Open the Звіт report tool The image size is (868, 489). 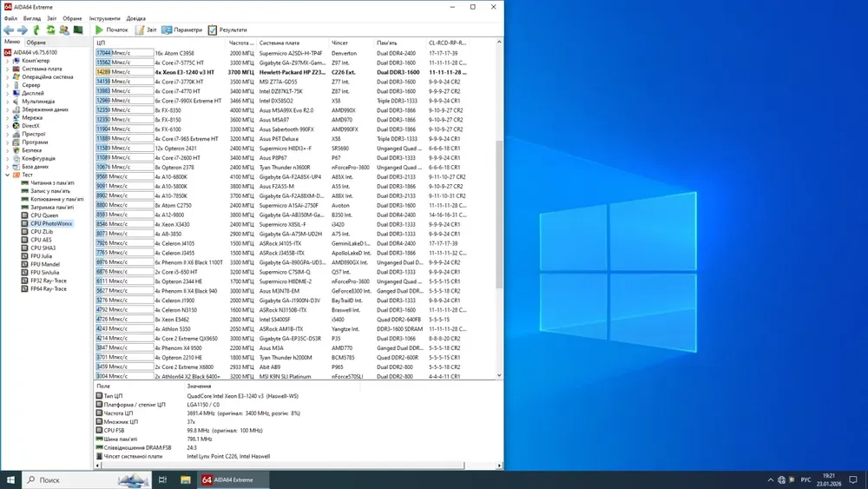click(x=146, y=30)
